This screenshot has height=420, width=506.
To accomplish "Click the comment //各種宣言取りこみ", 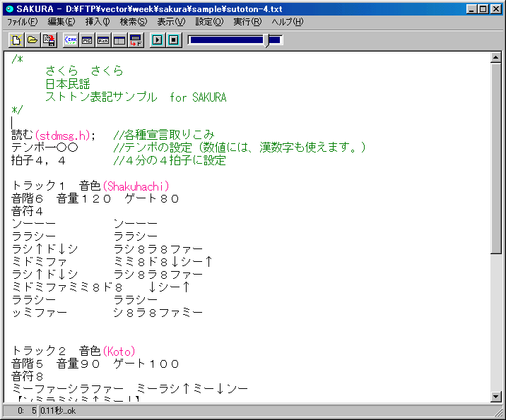I will (x=164, y=135).
